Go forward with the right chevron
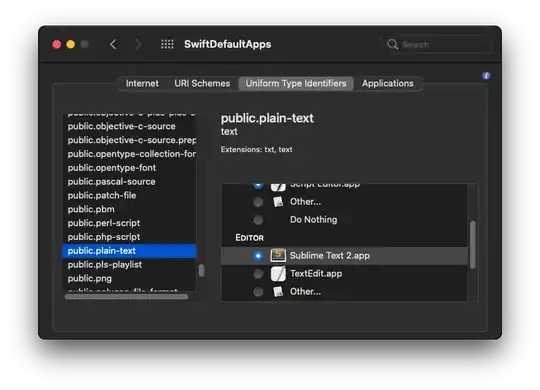Viewport: 540px width, 390px height. click(x=138, y=44)
